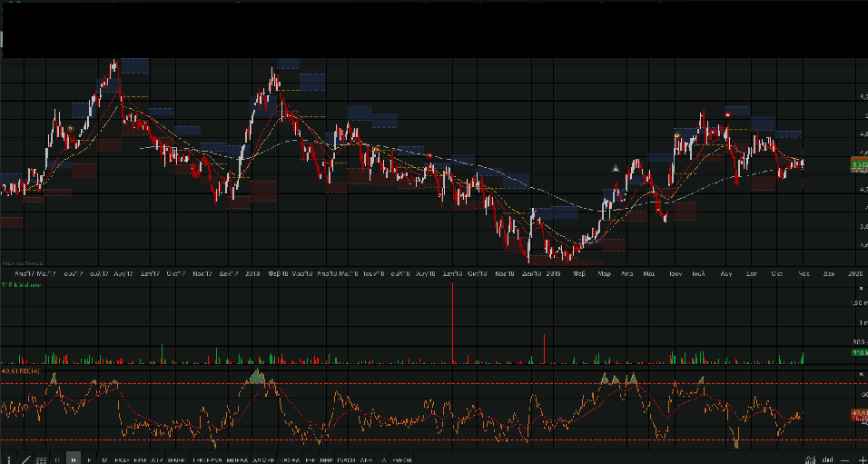
Task: Close the RSI panel with its x
Action: pos(860,372)
